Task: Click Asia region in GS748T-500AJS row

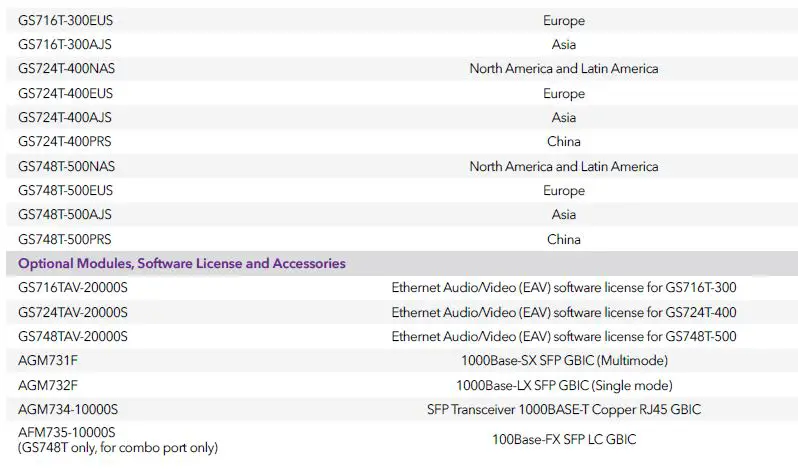Action: [x=563, y=214]
